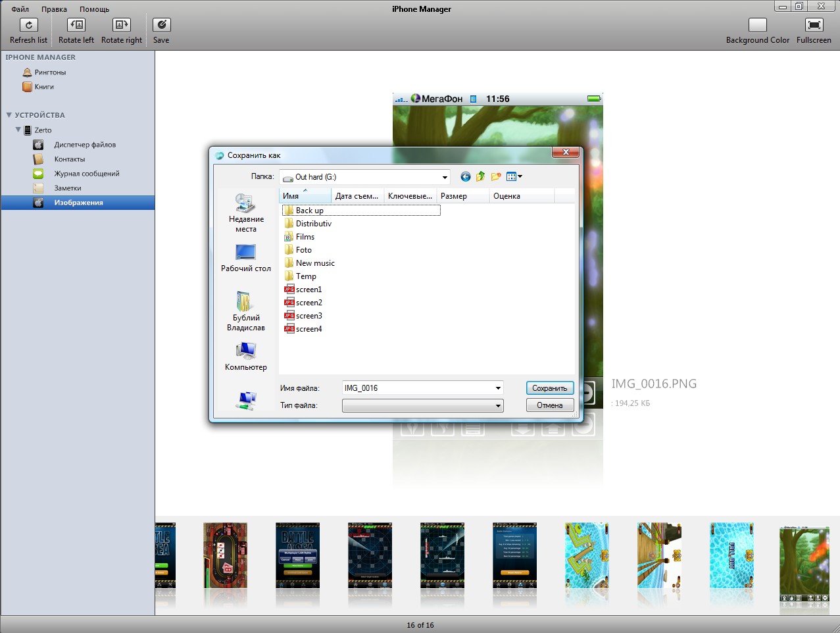Rotate the image left
840x633 pixels.
[x=76, y=25]
